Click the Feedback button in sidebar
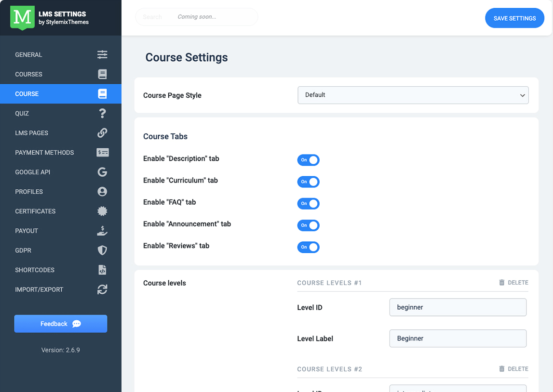The width and height of the screenshot is (553, 392). tap(61, 324)
